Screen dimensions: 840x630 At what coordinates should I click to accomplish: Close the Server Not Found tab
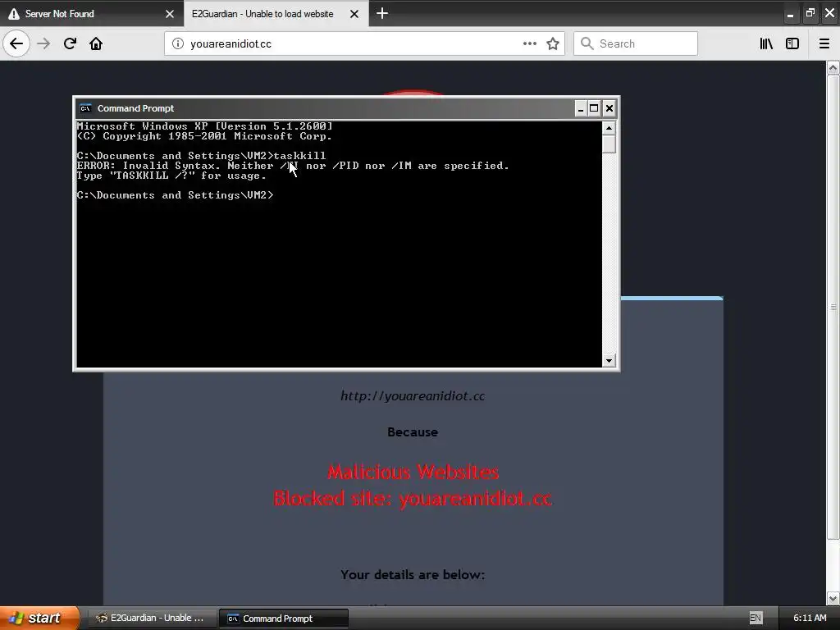click(x=170, y=14)
